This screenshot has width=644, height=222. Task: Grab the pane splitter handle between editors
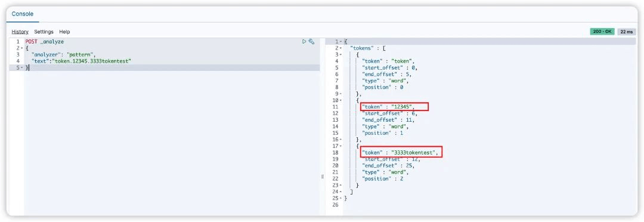point(323,177)
